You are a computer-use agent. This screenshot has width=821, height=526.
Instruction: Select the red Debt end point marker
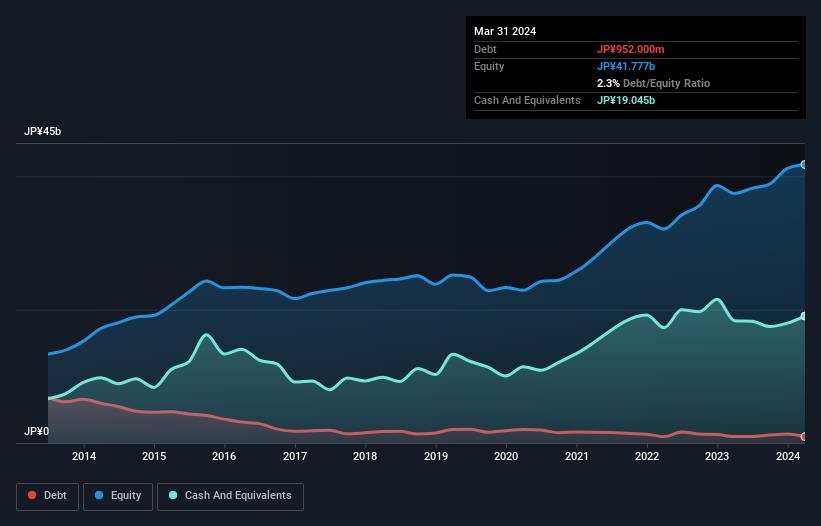click(x=804, y=437)
